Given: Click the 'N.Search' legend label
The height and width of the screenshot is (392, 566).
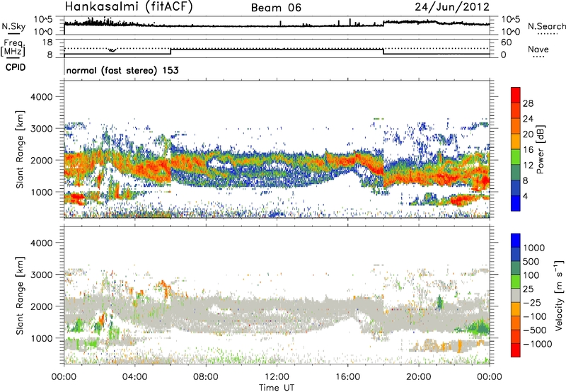Looking at the screenshot, I should click(x=547, y=26).
